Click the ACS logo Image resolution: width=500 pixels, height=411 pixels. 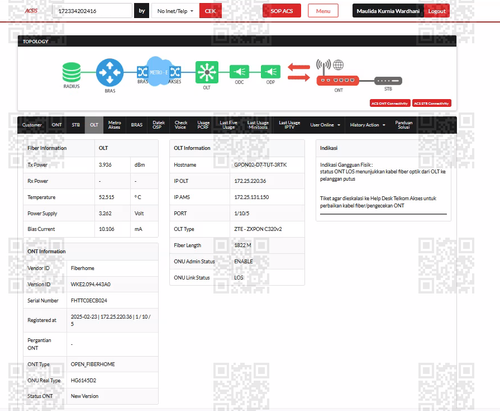[31, 11]
